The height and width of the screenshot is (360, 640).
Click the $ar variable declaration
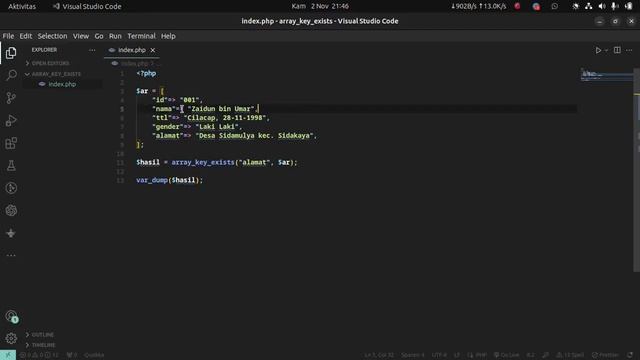pos(142,91)
